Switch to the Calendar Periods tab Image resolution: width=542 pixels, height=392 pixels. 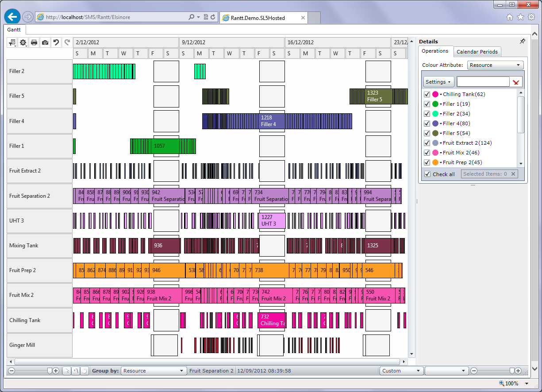pyautogui.click(x=477, y=52)
